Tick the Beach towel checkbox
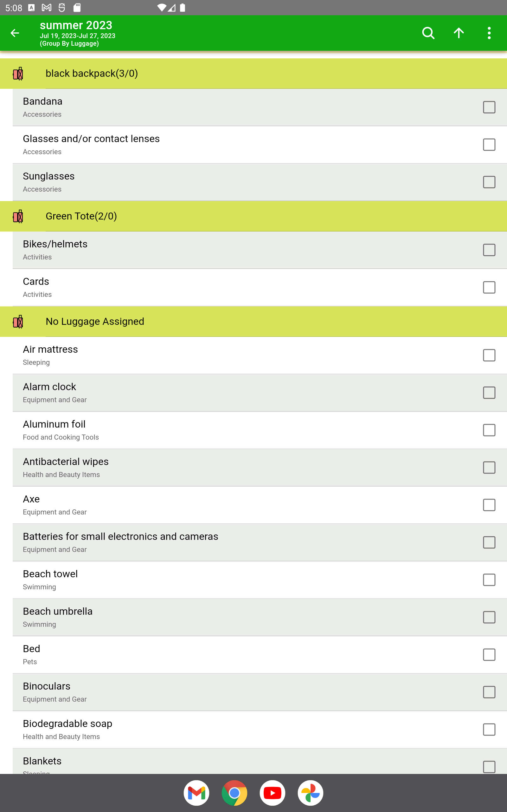Image resolution: width=507 pixels, height=812 pixels. click(x=489, y=580)
